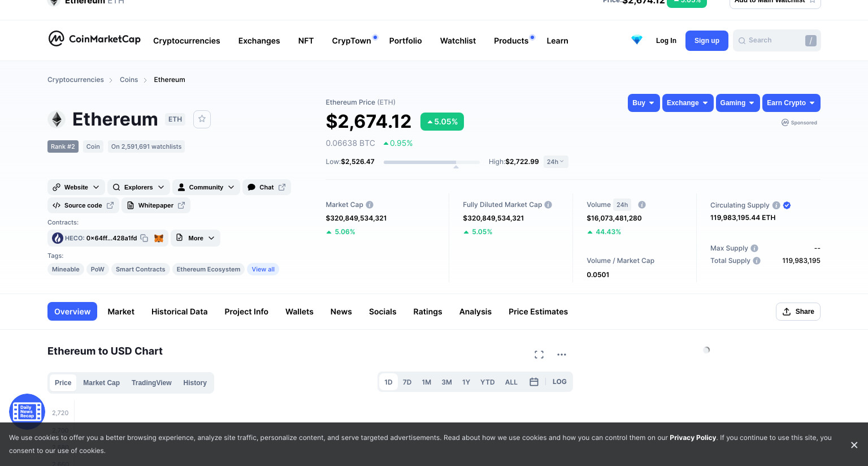This screenshot has width=868, height=466.
Task: Add Ethereum to watchlist star
Action: (x=202, y=119)
